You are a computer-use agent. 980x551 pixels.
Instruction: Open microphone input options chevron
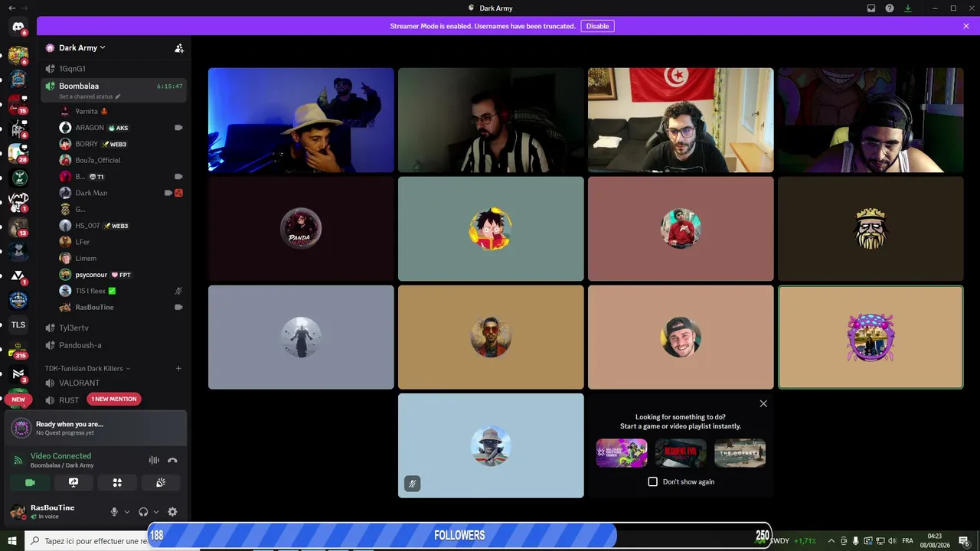(x=127, y=512)
